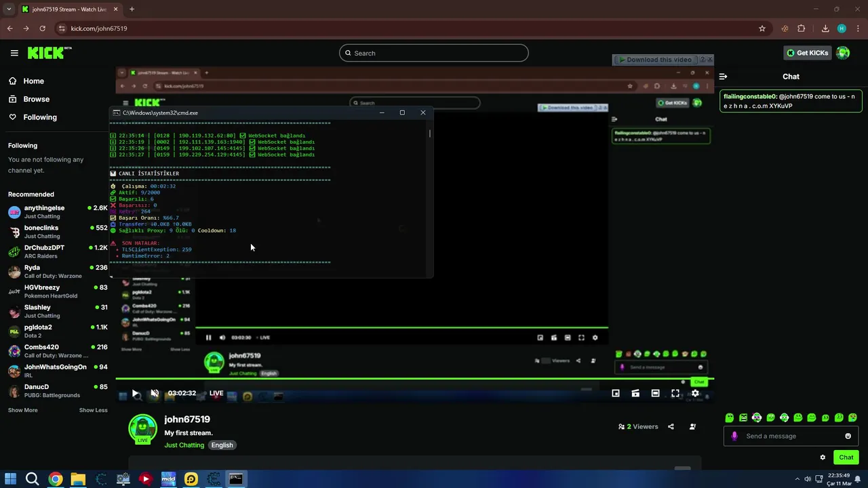Open the Kick hamburger menu
Viewport: 868px width, 488px height.
[14, 53]
